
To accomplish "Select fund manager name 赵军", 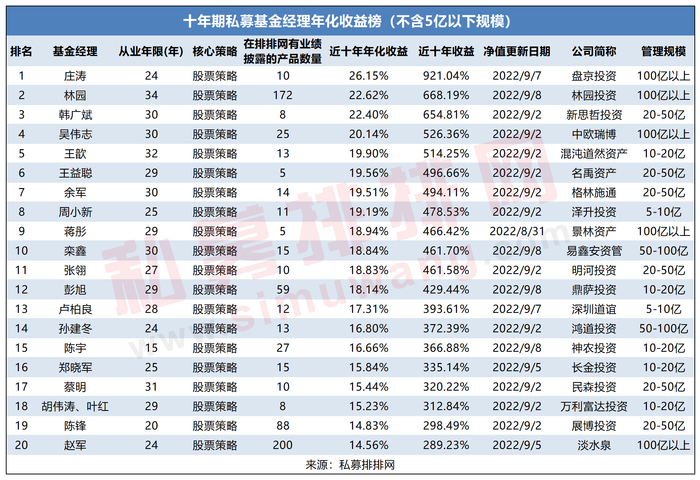I will 75,445.
